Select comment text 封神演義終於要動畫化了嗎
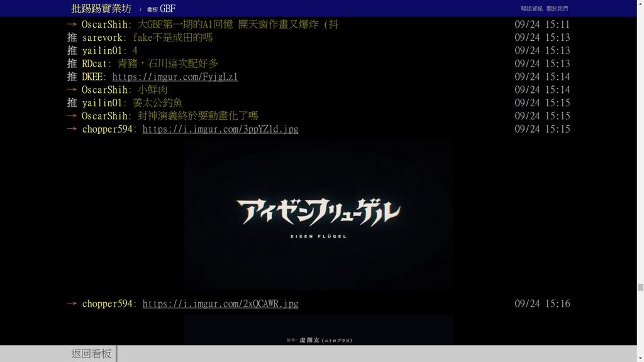 coord(197,116)
